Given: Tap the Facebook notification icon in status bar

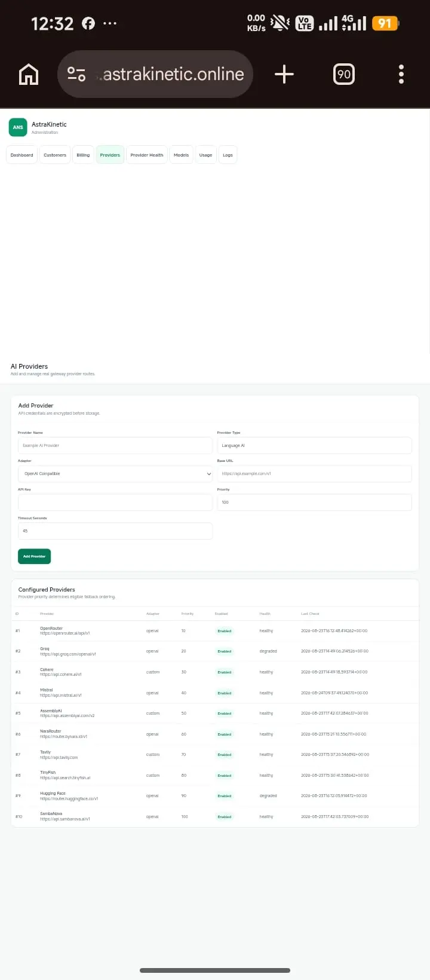Looking at the screenshot, I should click(88, 23).
